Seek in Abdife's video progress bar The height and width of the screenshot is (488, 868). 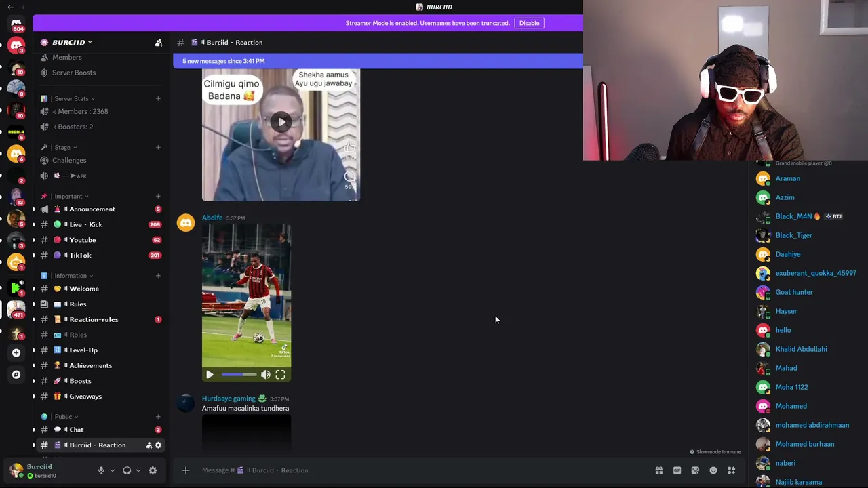[239, 375]
